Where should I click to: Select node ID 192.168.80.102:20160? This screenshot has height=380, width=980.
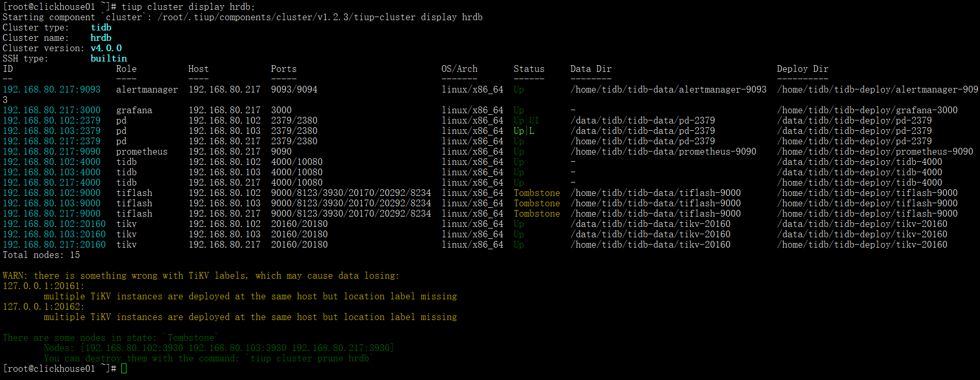tap(54, 224)
